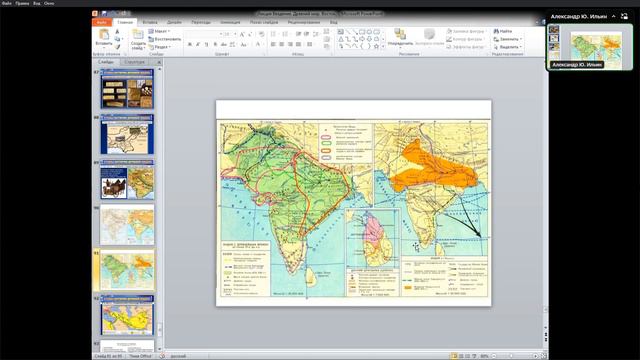
Task: Click the Increase Font Size icon
Action: (242, 34)
